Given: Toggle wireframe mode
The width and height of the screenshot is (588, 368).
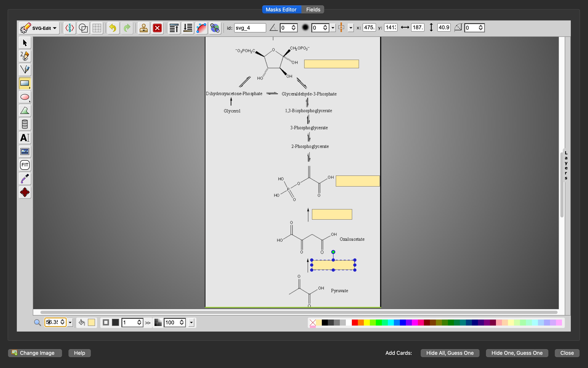Looking at the screenshot, I should tap(83, 28).
